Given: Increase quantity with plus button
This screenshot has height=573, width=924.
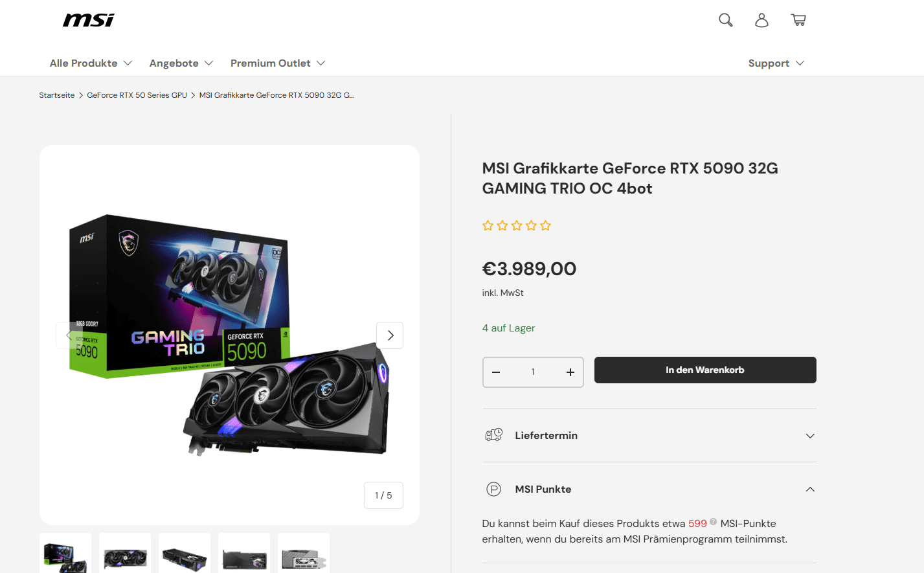Looking at the screenshot, I should tap(570, 372).
